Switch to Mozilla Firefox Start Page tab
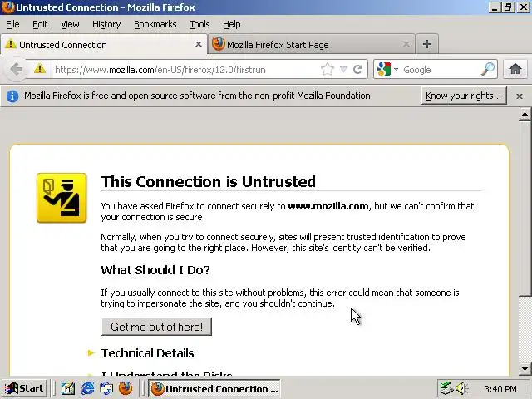The width and height of the screenshot is (532, 399). [x=312, y=44]
